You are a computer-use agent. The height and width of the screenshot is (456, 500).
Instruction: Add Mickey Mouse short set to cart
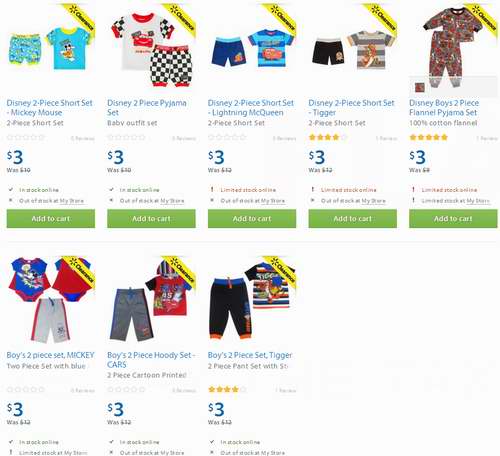tap(51, 219)
